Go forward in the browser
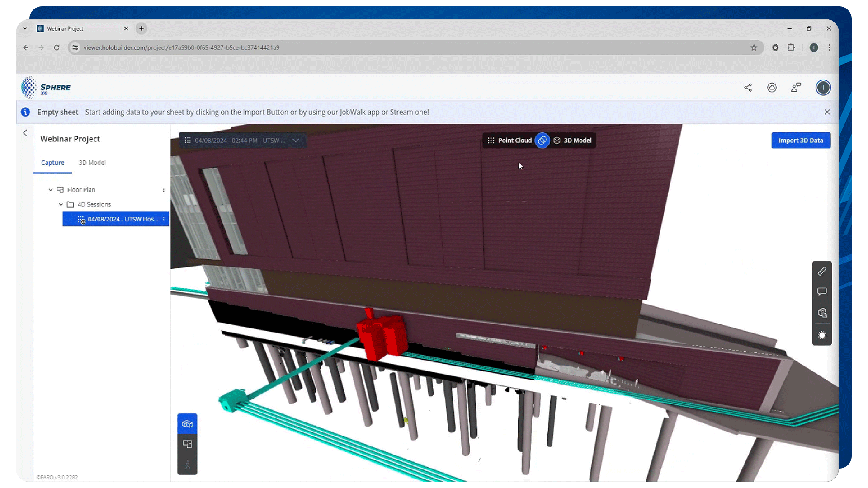 coord(41,47)
